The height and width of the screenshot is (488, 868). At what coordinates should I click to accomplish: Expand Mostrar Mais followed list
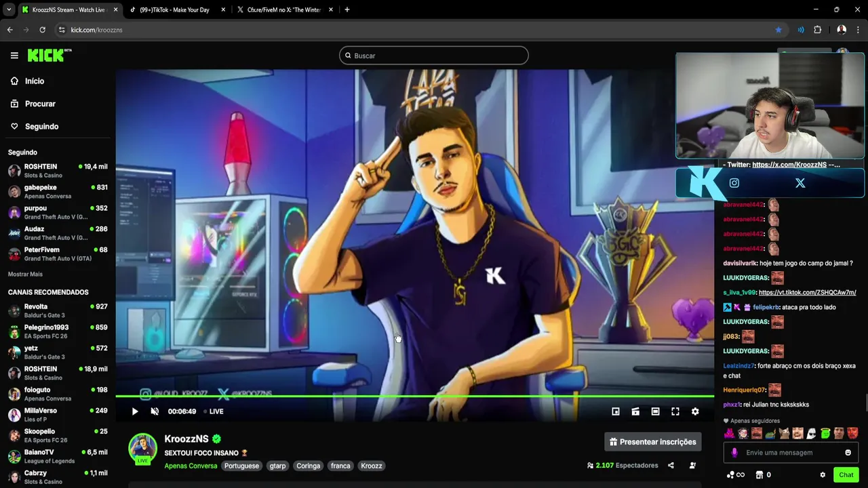point(25,274)
